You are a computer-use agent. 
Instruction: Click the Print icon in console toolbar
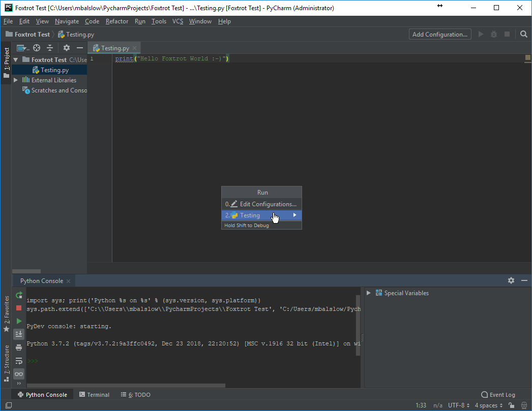tap(19, 347)
